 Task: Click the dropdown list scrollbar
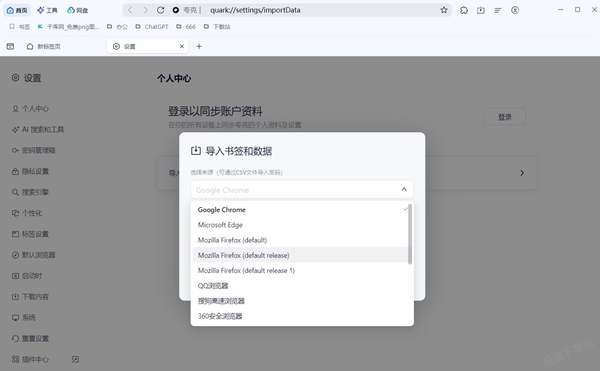coord(410,234)
